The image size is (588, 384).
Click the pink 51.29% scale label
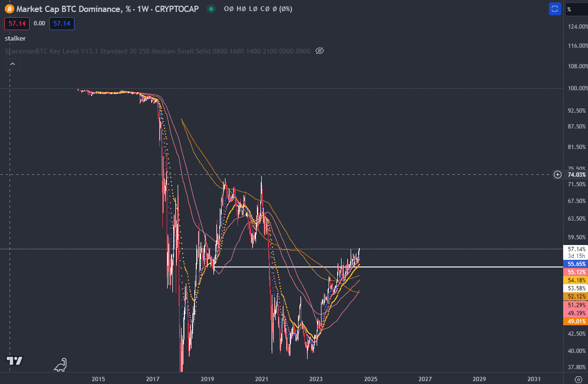(x=576, y=305)
